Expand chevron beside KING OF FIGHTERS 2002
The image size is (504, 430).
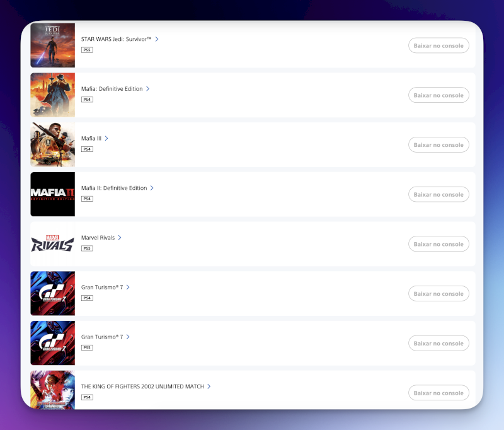click(x=209, y=386)
